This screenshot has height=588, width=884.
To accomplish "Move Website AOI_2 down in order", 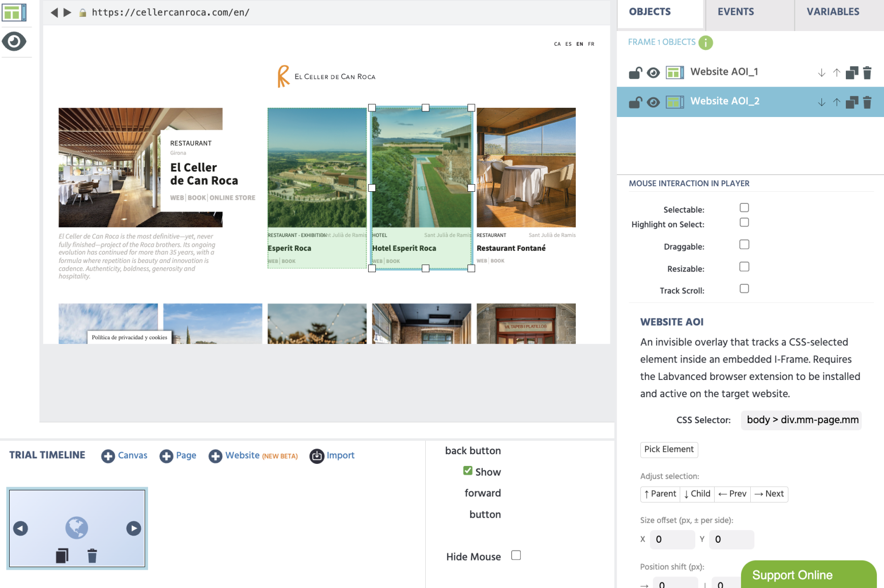I will [x=821, y=102].
